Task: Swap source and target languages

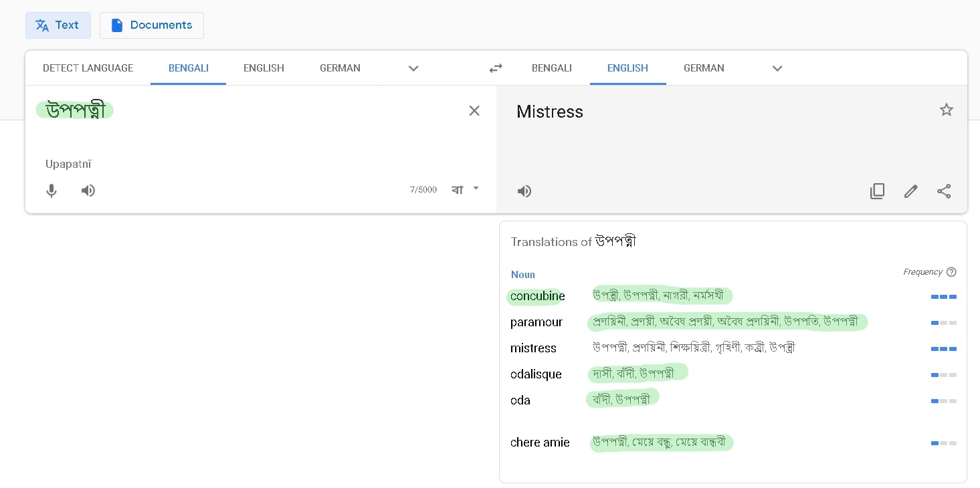Action: tap(496, 68)
